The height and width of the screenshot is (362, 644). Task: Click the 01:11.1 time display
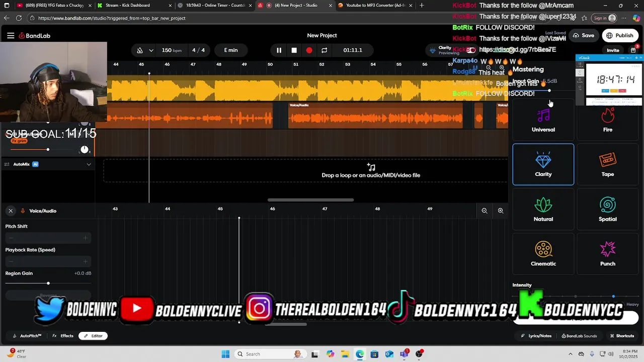pyautogui.click(x=353, y=50)
